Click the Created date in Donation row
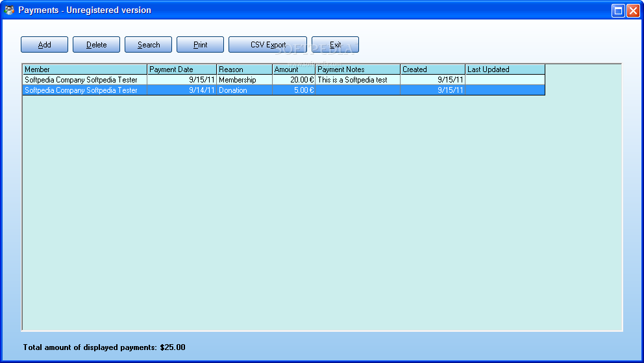644x363 pixels. pos(433,90)
